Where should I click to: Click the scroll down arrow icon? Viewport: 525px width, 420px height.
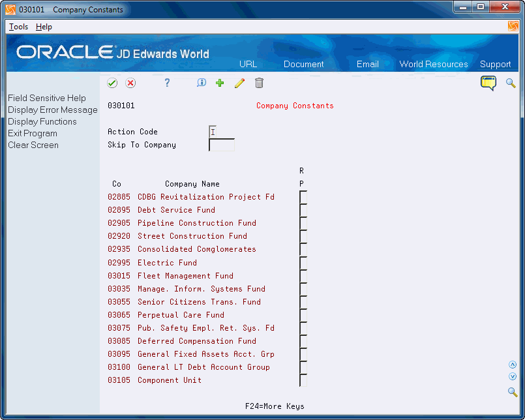click(x=513, y=376)
